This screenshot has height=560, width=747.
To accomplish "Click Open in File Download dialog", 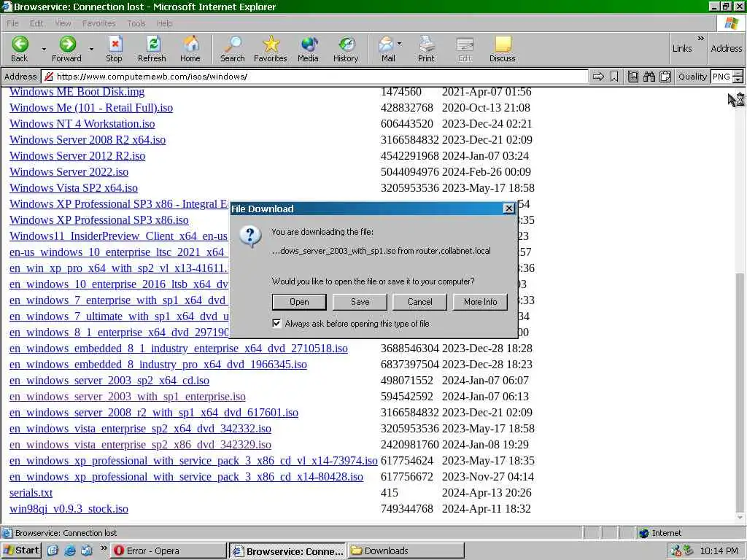I will pyautogui.click(x=299, y=302).
